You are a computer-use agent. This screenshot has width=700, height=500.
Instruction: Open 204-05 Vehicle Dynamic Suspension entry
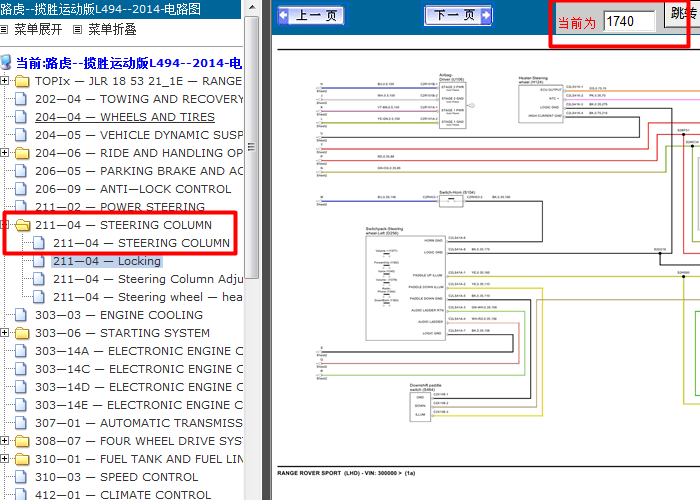pyautogui.click(x=139, y=135)
